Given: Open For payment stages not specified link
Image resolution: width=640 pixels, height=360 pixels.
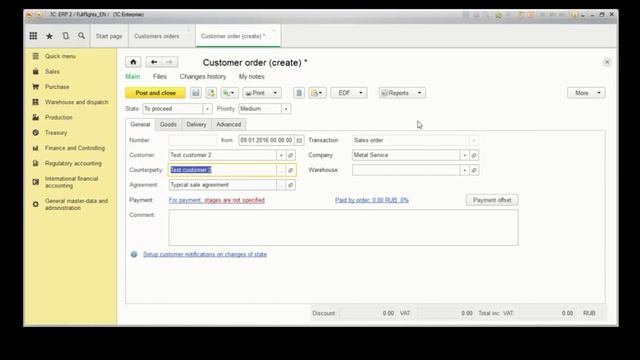Looking at the screenshot, I should click(217, 200).
